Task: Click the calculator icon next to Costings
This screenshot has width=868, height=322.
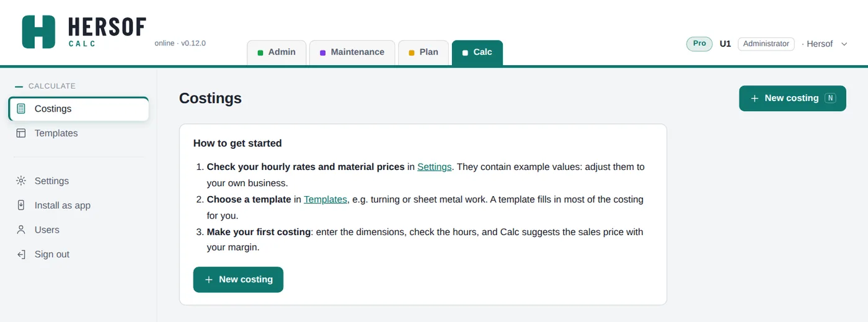Action: coord(21,109)
